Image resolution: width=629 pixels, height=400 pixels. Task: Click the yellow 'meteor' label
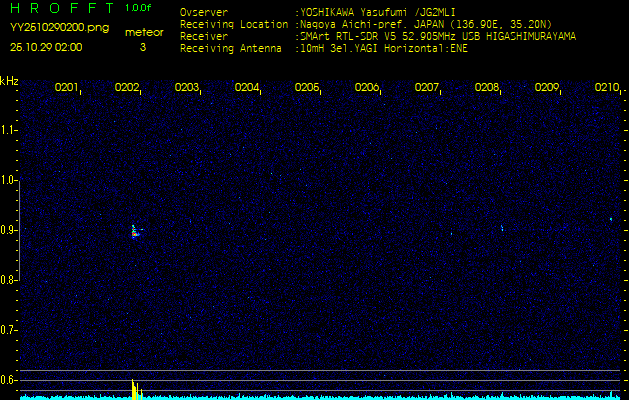tap(144, 33)
